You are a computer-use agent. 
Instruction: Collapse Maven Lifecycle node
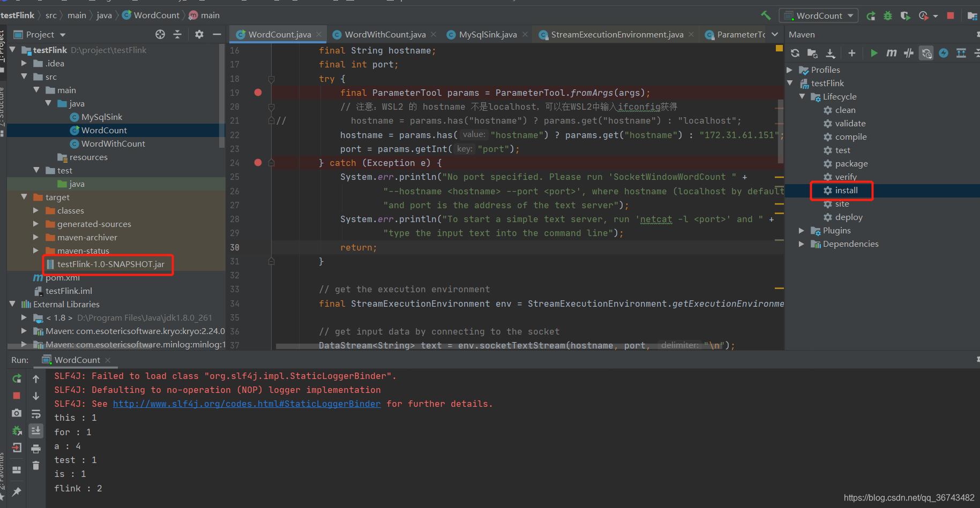point(802,96)
